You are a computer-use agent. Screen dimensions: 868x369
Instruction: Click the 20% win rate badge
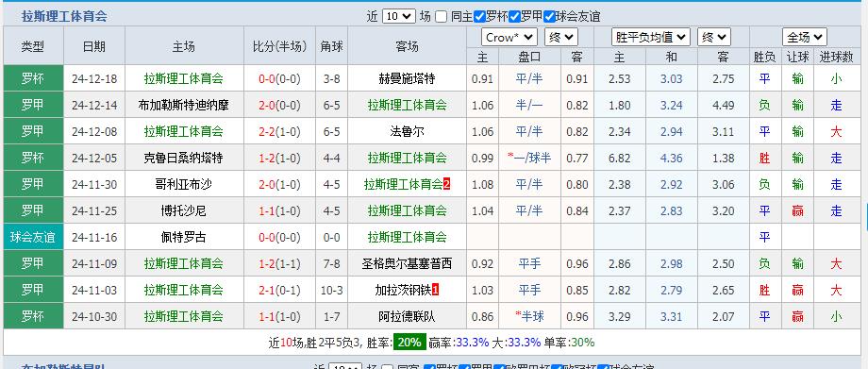pos(409,343)
